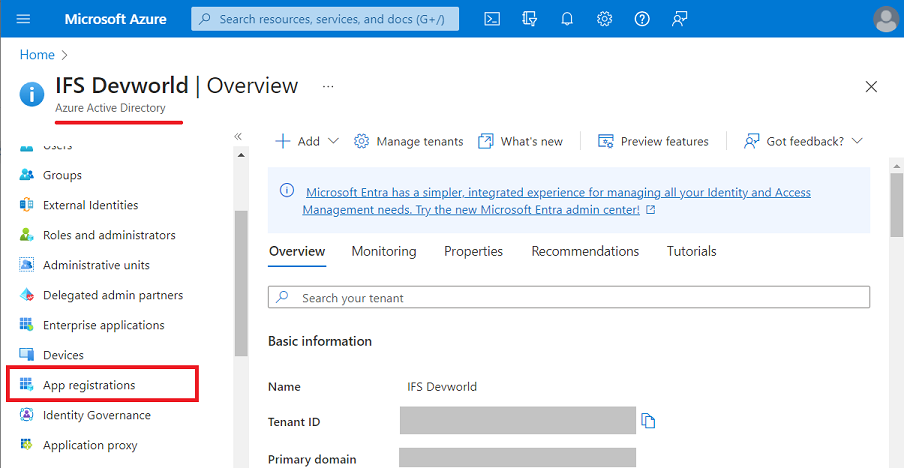The height and width of the screenshot is (468, 904).
Task: Click the main pane scrollbar thumb
Action: [897, 204]
